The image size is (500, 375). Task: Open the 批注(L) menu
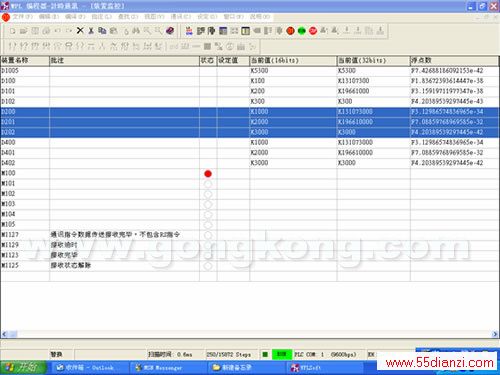(x=102, y=16)
